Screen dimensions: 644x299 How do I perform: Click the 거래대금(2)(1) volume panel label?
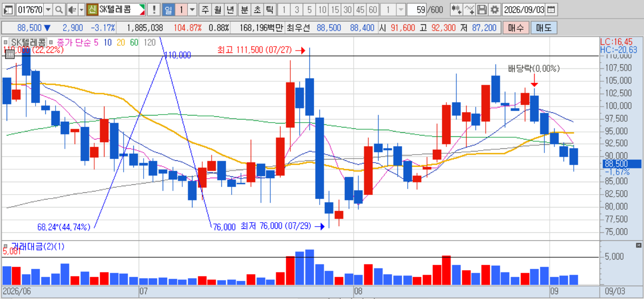pyautogui.click(x=37, y=246)
